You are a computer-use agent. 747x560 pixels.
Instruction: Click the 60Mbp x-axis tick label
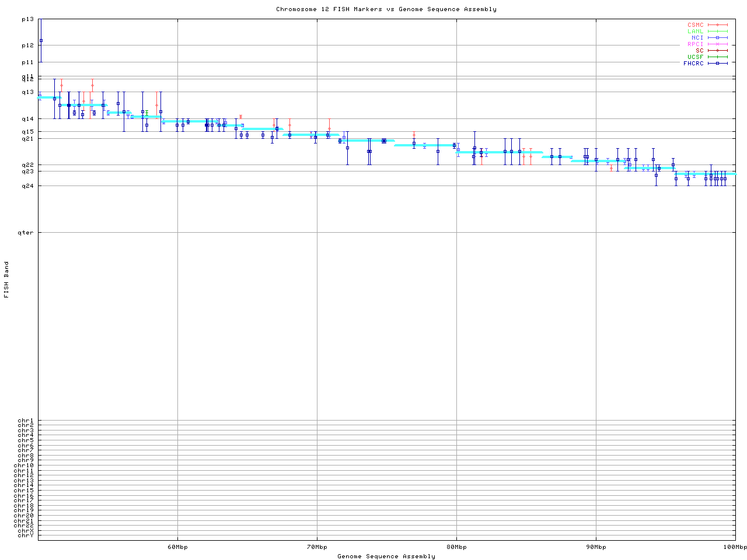177,547
